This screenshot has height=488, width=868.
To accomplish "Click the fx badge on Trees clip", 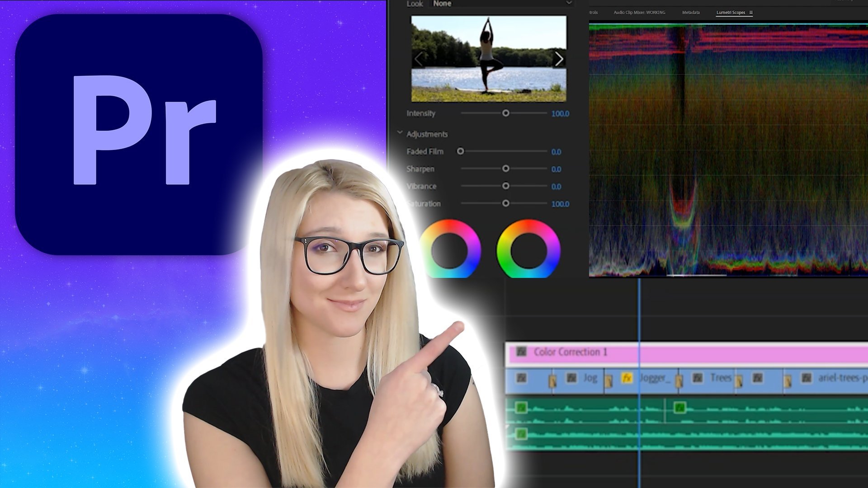I will tap(698, 378).
